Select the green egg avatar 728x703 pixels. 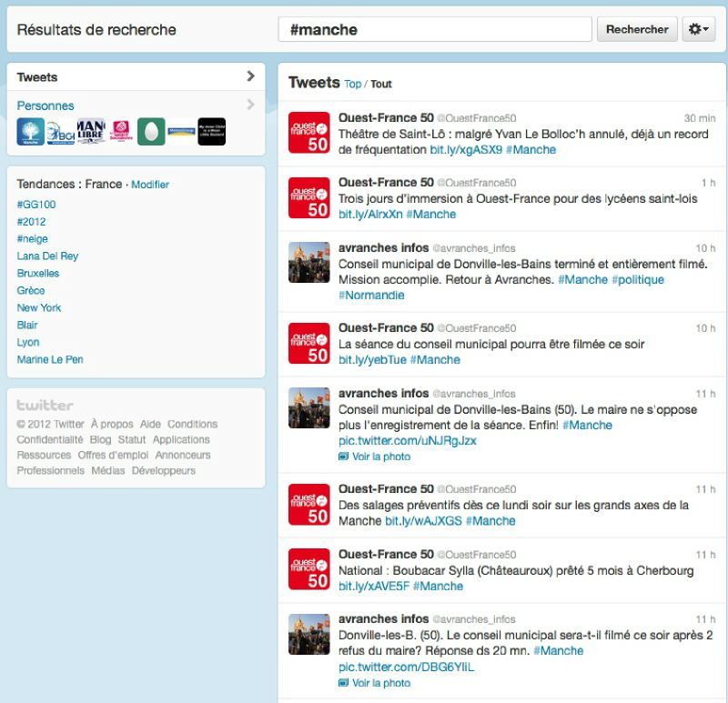[151, 131]
